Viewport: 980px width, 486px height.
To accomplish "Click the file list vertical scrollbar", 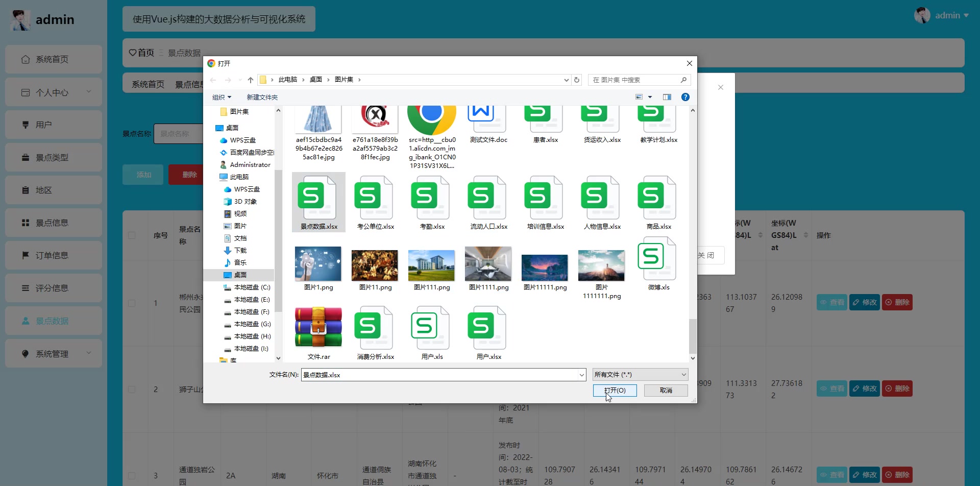I will pos(693,336).
